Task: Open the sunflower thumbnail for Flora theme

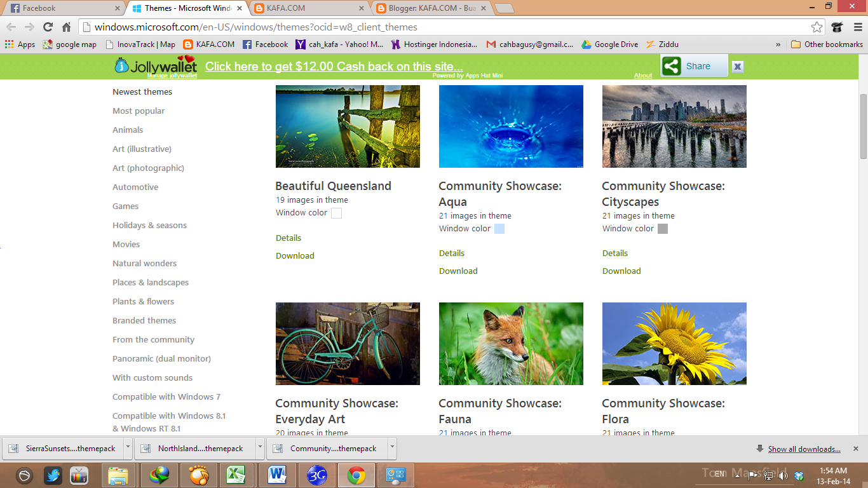Action: pos(674,344)
